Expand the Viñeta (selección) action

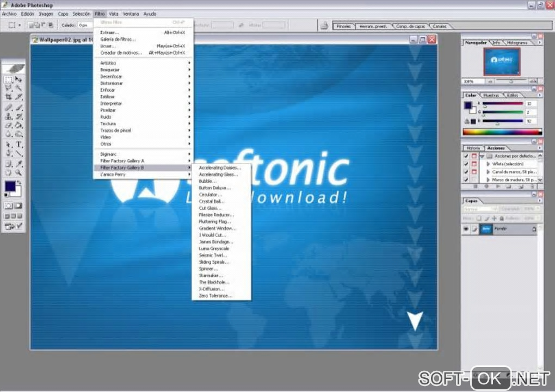click(489, 164)
